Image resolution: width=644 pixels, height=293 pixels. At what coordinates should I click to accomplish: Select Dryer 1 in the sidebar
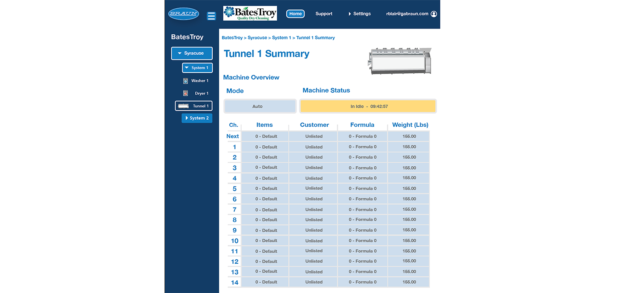click(x=202, y=93)
